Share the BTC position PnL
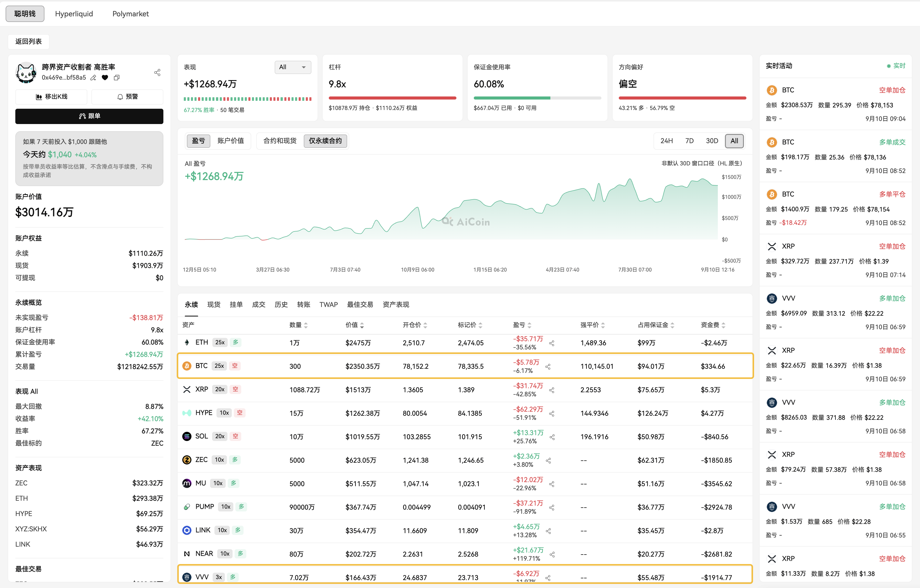920x588 pixels. tap(548, 366)
